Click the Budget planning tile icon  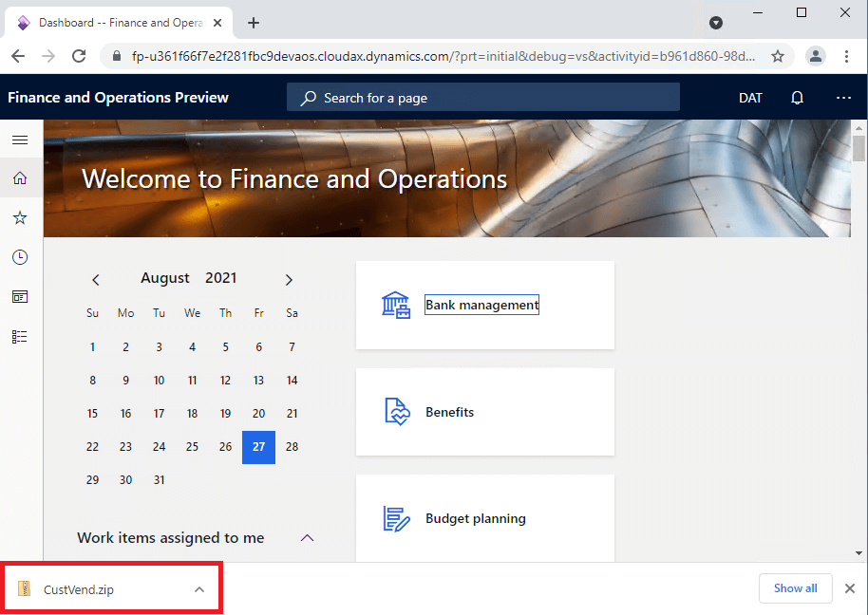tap(396, 519)
